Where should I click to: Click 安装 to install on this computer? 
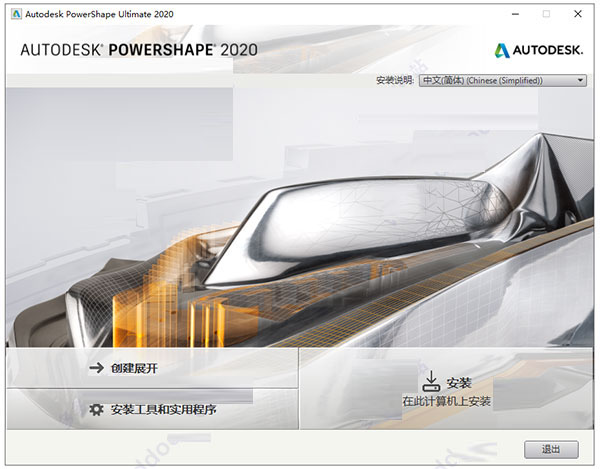[x=446, y=389]
